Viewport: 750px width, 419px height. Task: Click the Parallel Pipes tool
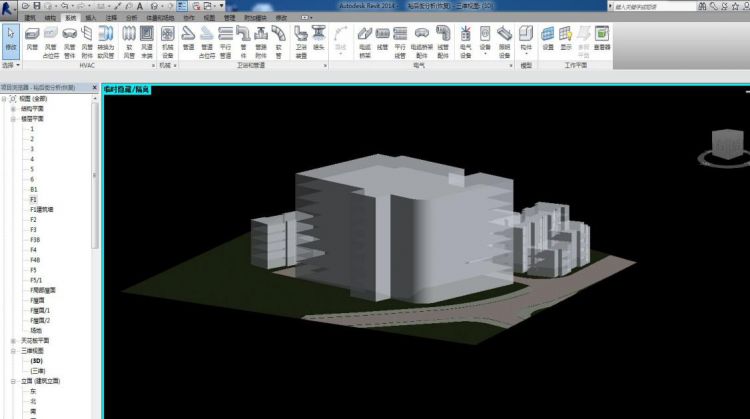[x=225, y=42]
